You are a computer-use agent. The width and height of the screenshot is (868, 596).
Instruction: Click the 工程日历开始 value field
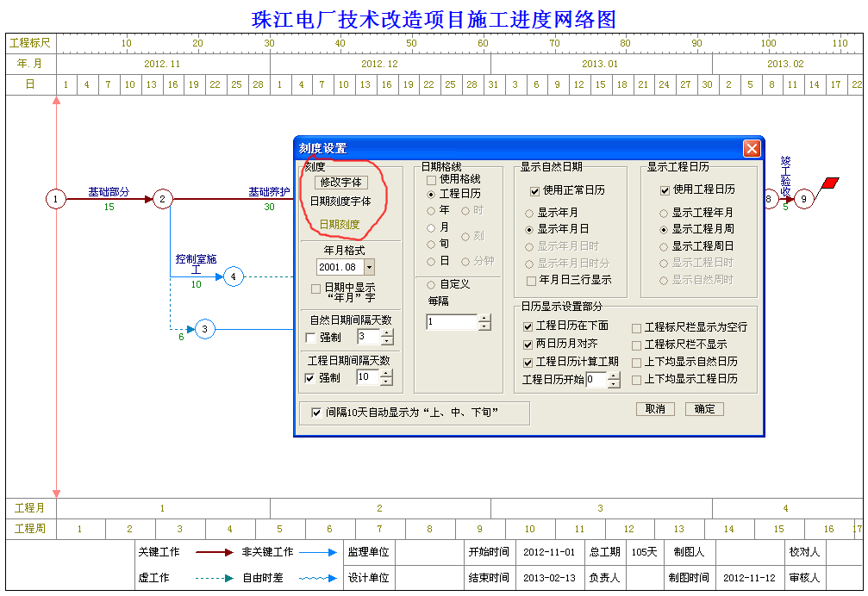596,379
